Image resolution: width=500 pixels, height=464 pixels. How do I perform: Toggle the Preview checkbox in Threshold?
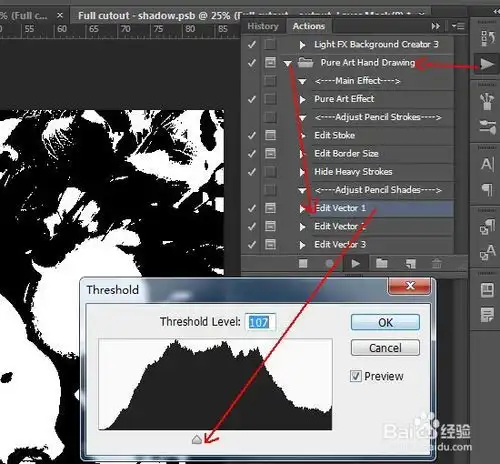(355, 376)
